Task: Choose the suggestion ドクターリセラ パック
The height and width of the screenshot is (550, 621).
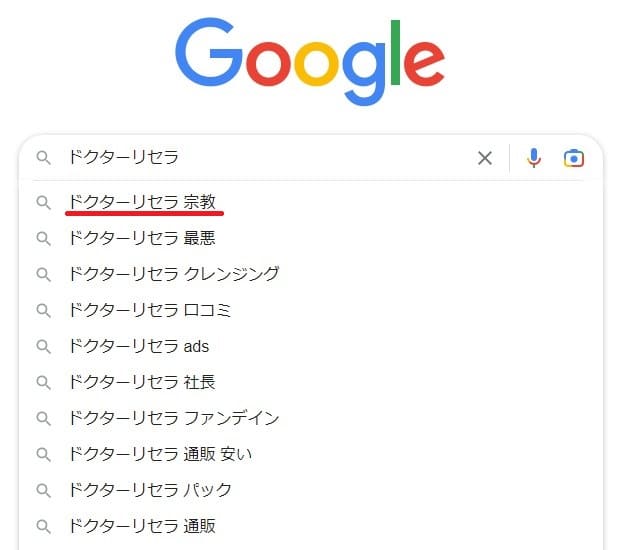Action: point(150,490)
